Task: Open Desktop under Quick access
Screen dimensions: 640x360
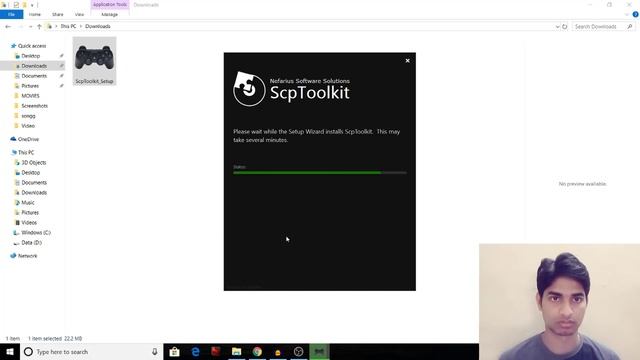Action: 31,56
